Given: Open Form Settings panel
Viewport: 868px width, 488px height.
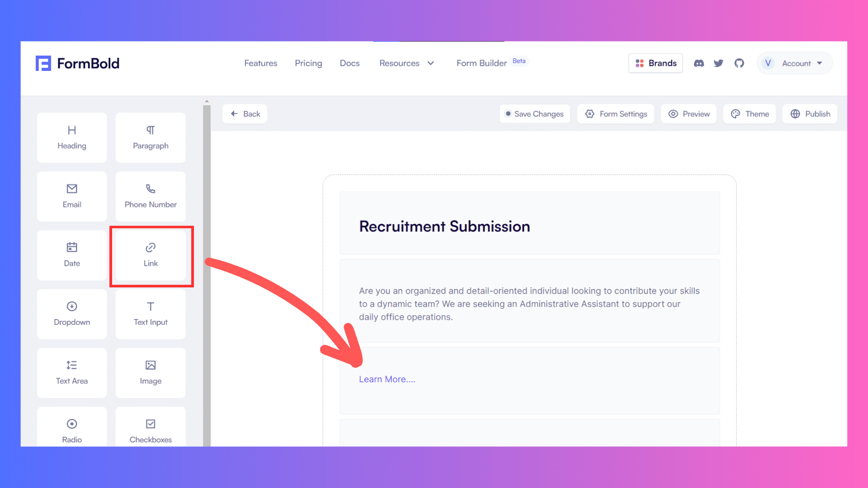Looking at the screenshot, I should coord(617,114).
